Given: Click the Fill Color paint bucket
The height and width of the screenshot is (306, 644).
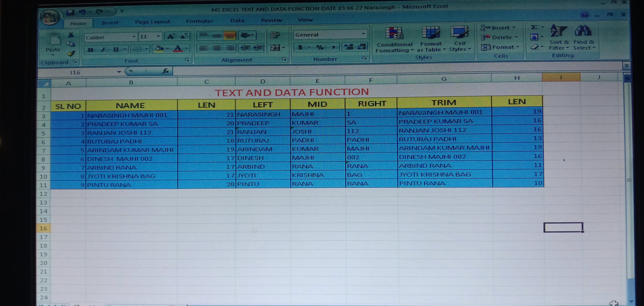Looking at the screenshot, I should (x=159, y=49).
